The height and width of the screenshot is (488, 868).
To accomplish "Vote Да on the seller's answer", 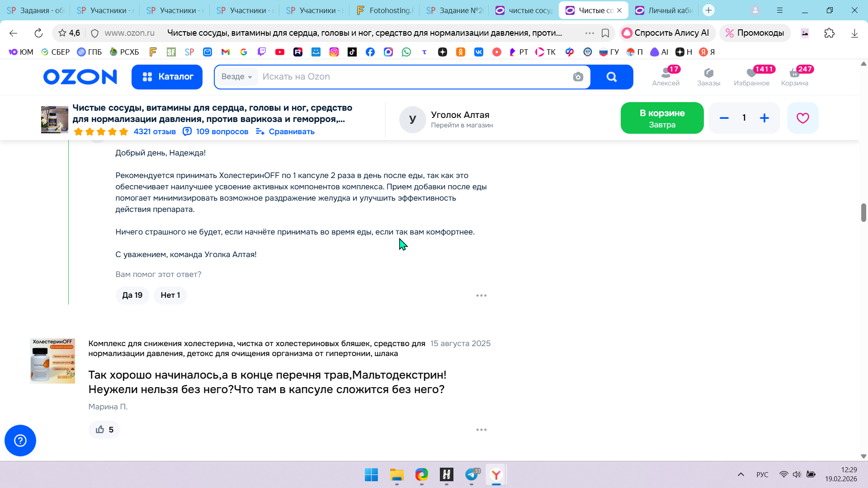I will pyautogui.click(x=132, y=295).
